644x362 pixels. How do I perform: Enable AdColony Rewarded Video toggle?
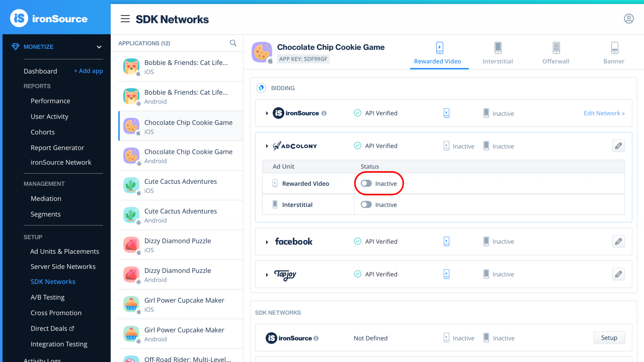(366, 184)
